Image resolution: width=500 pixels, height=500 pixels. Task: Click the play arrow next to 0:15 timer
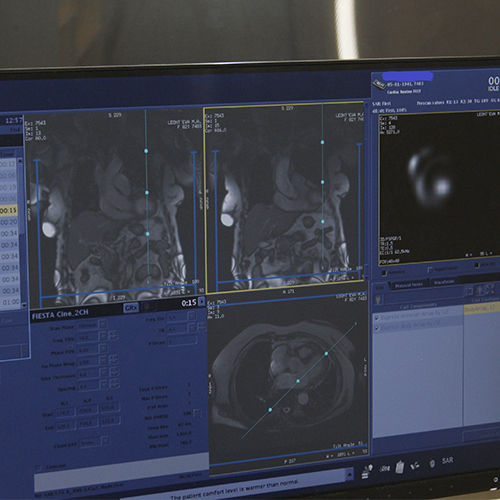202,302
